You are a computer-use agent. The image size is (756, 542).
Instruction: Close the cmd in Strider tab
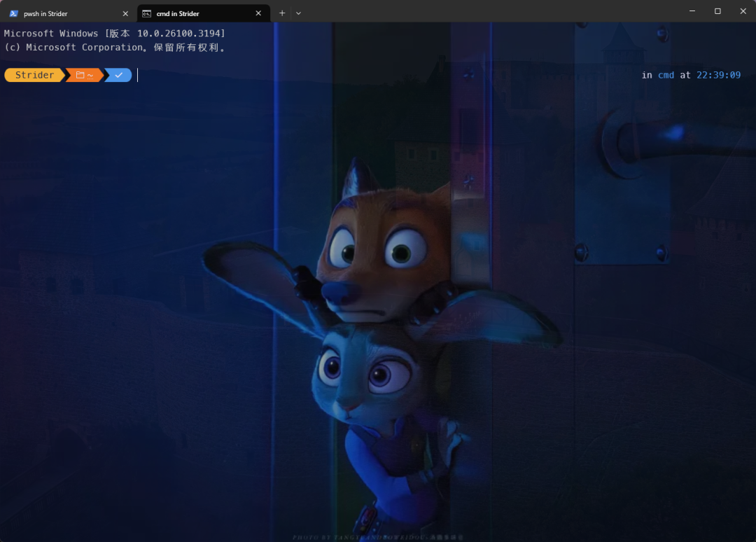tap(258, 13)
